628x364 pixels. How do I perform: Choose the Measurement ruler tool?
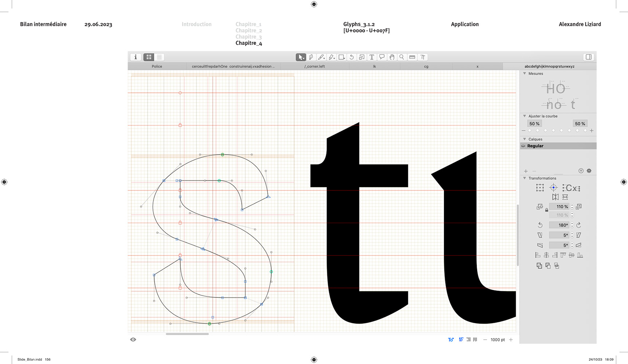[x=412, y=57]
